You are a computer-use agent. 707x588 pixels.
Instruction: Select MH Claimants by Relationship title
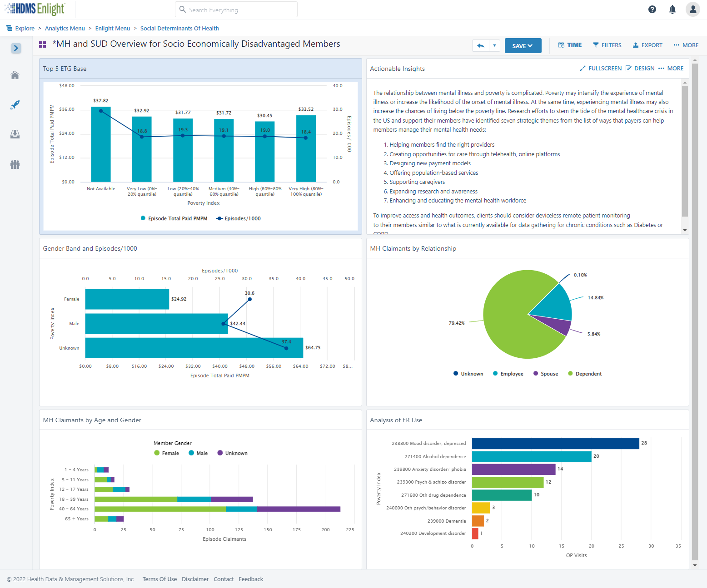point(413,248)
